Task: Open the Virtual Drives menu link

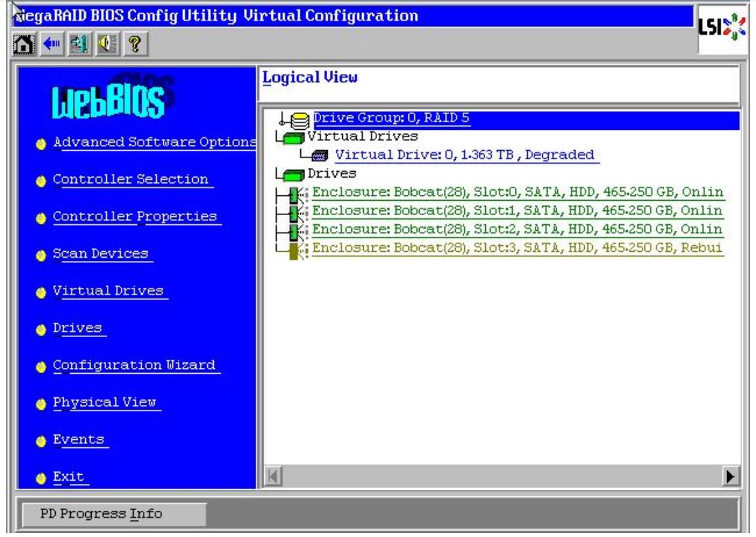Action: (108, 290)
